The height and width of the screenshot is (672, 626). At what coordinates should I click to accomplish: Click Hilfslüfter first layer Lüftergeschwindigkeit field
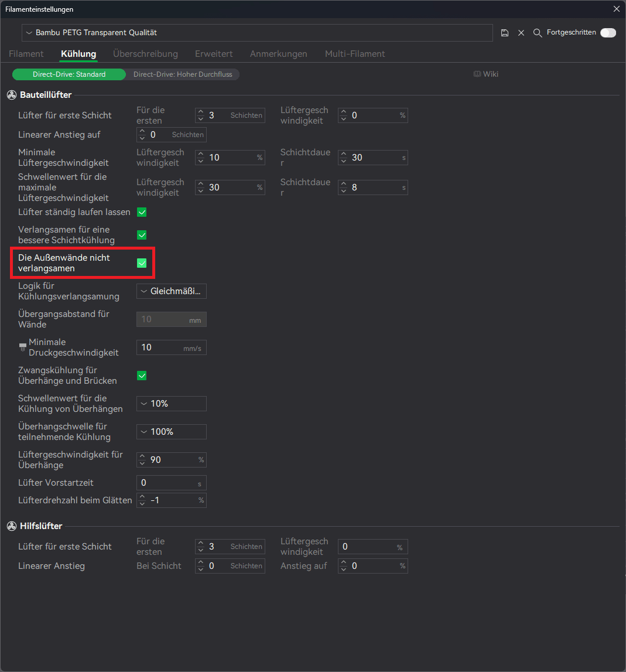click(x=373, y=547)
